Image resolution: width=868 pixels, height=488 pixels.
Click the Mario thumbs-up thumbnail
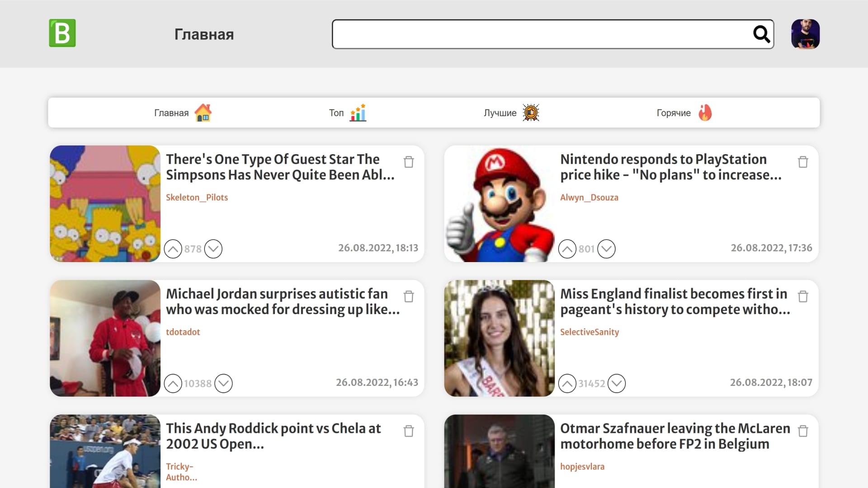pyautogui.click(x=499, y=204)
